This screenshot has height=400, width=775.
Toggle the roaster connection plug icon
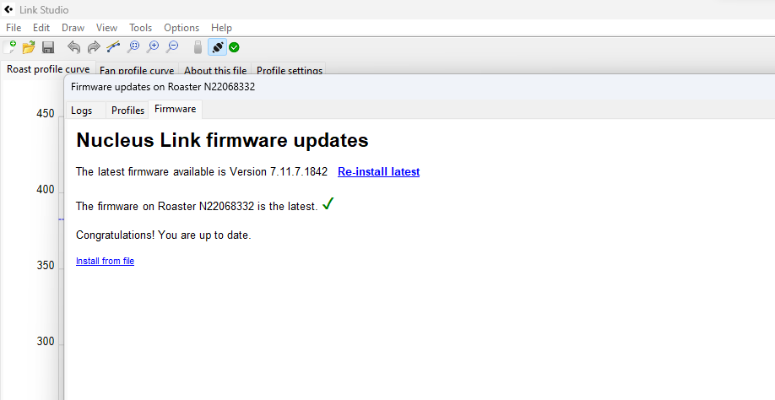click(217, 47)
